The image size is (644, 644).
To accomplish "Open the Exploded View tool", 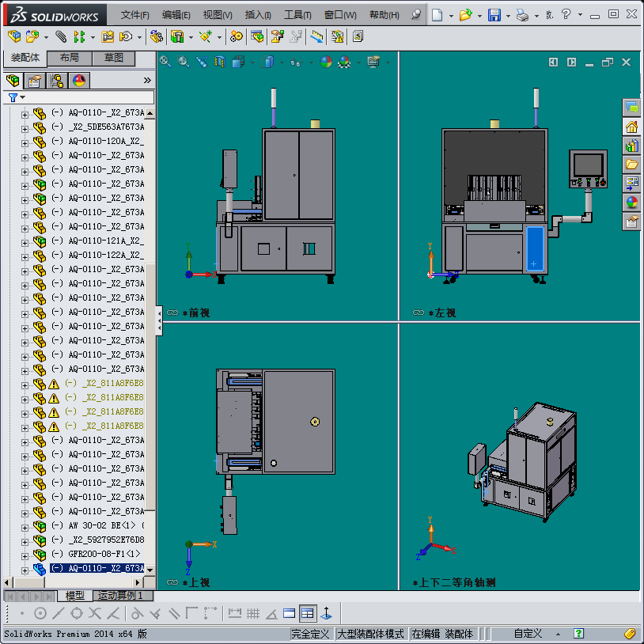I will coord(277,37).
